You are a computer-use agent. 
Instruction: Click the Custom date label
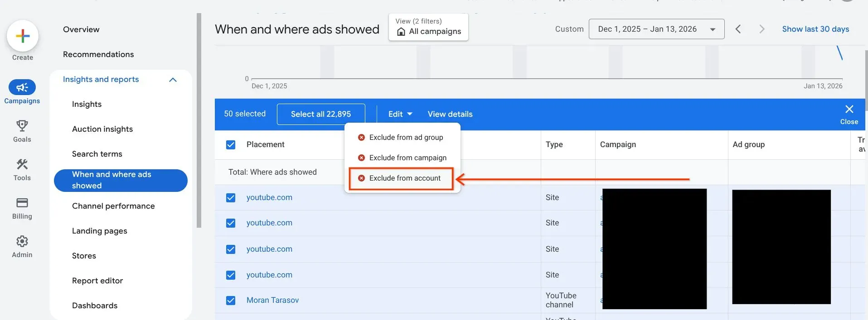coord(569,29)
